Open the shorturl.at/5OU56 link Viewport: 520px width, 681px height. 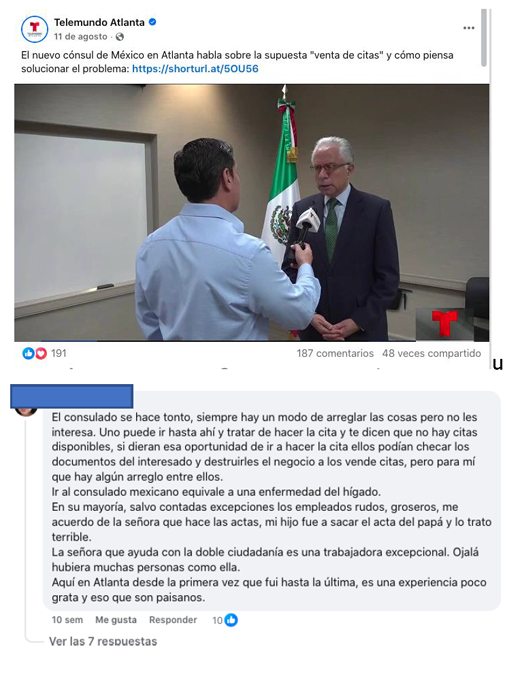[195, 69]
